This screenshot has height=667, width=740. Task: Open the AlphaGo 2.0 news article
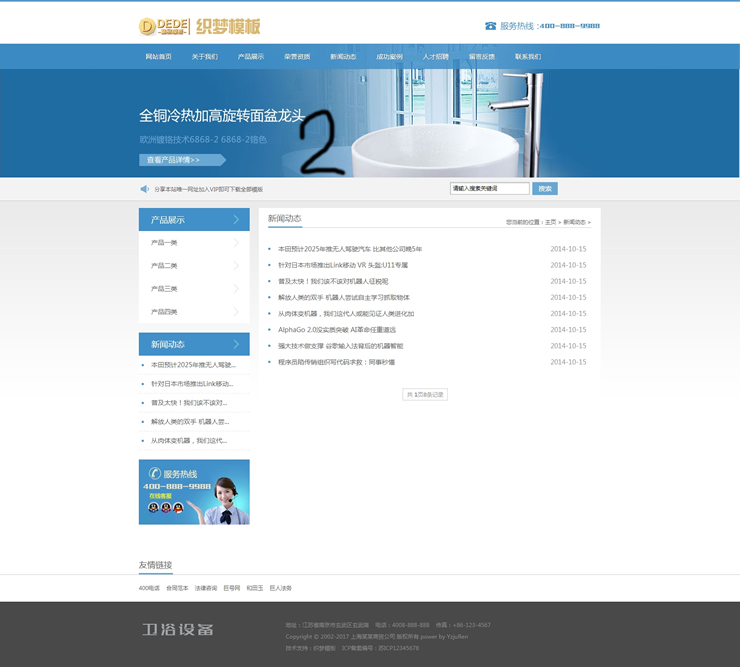pyautogui.click(x=336, y=329)
